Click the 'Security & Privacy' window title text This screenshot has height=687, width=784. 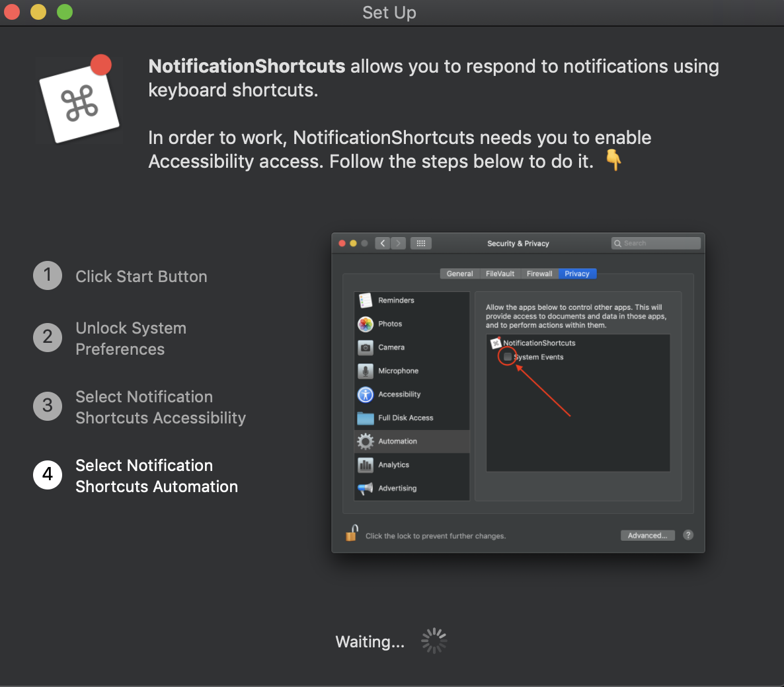point(518,243)
